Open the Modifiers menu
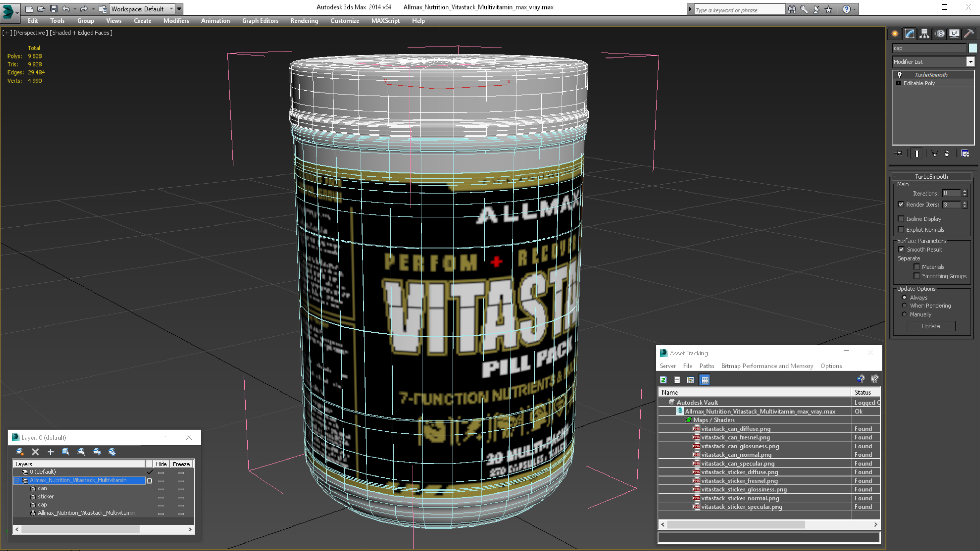The image size is (980, 551). point(176,21)
